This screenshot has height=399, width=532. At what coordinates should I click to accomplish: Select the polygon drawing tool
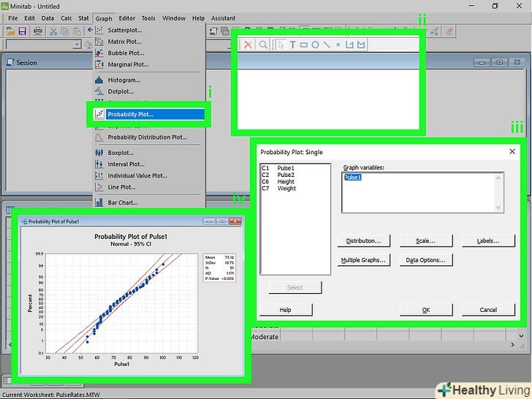pos(361,45)
